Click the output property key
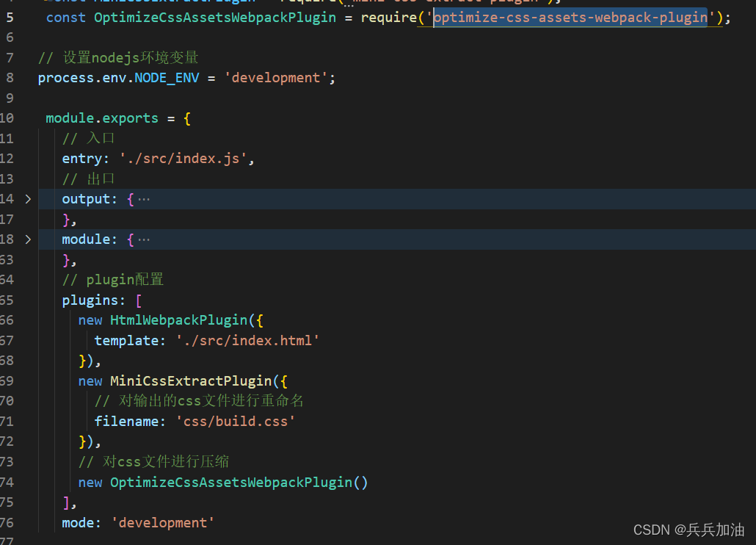The width and height of the screenshot is (756, 545). tap(86, 199)
